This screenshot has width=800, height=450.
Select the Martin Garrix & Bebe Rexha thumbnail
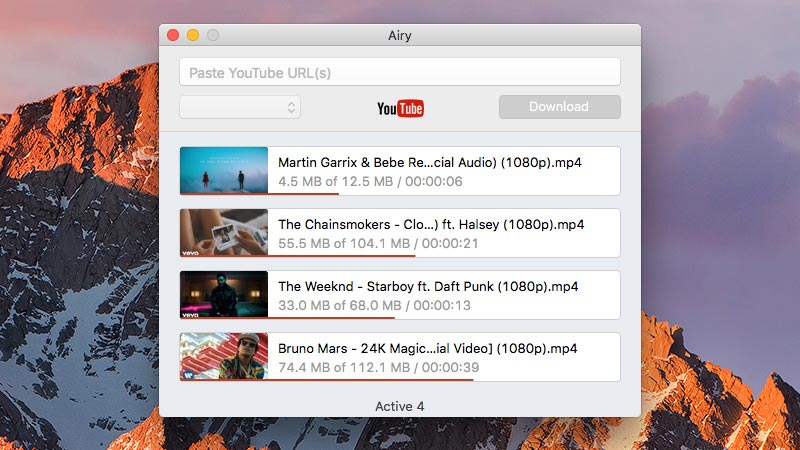point(224,170)
